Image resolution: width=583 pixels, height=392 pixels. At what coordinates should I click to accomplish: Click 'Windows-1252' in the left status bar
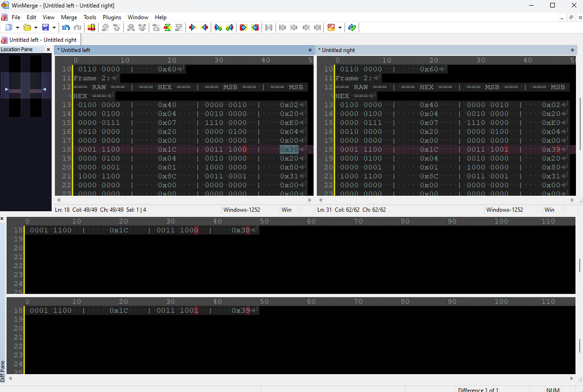[242, 209]
